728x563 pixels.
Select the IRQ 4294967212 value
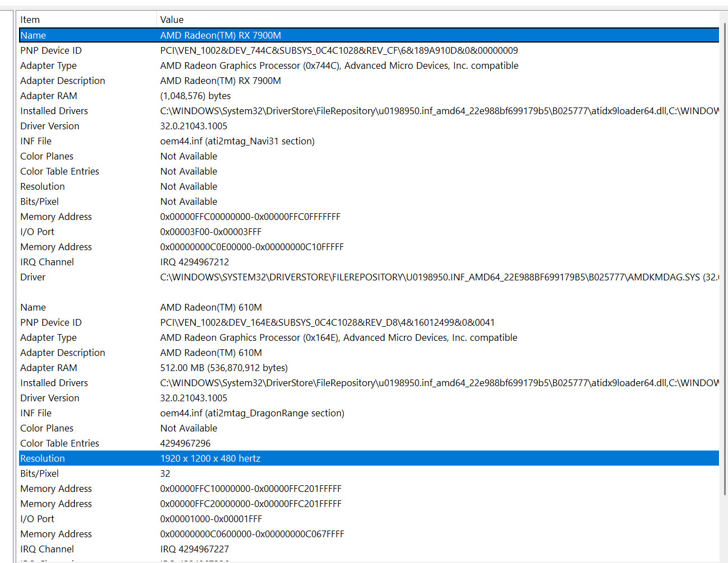194,262
